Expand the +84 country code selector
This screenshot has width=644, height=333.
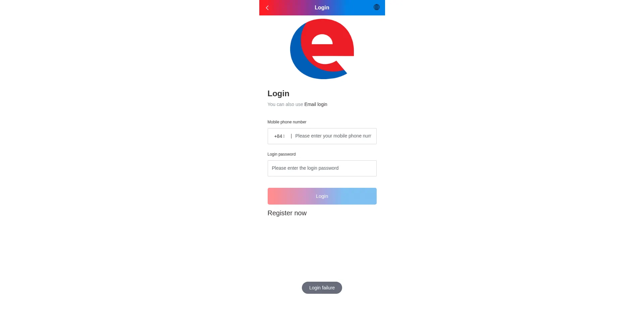click(x=279, y=136)
